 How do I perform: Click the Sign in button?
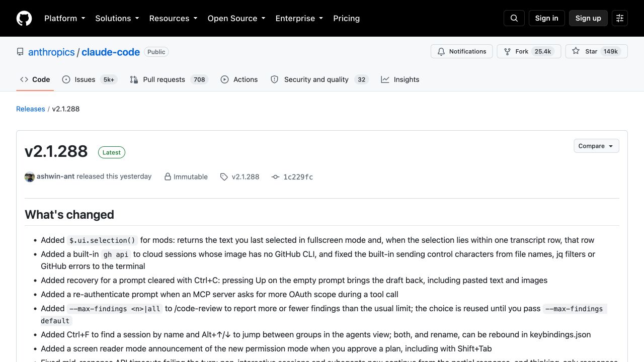tap(547, 18)
